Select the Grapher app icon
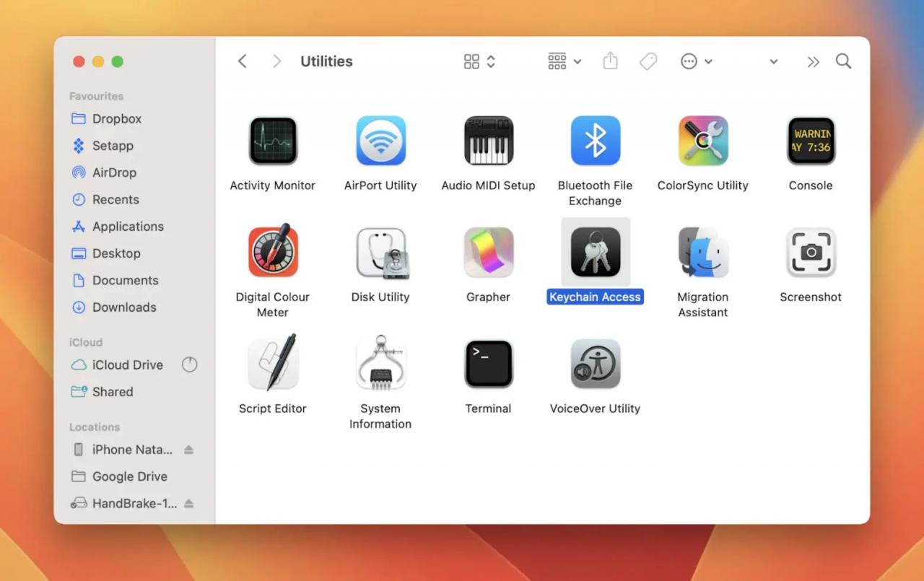This screenshot has height=581, width=924. [488, 252]
